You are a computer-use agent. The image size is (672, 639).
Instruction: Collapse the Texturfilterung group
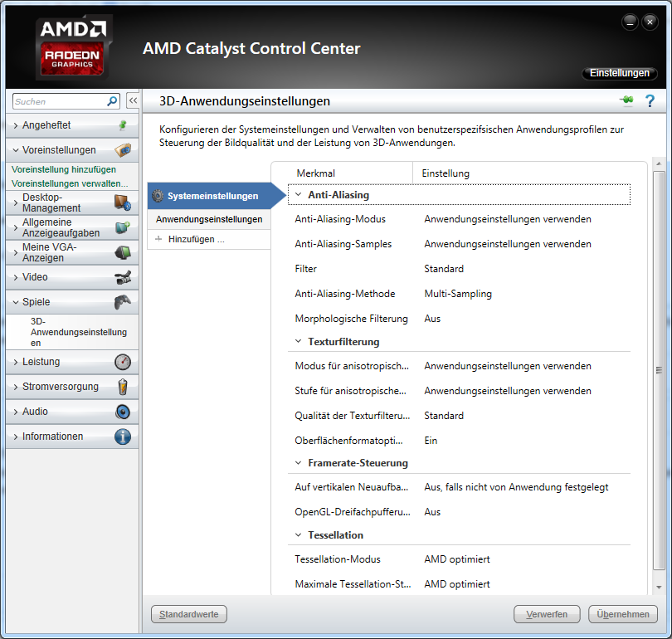299,342
